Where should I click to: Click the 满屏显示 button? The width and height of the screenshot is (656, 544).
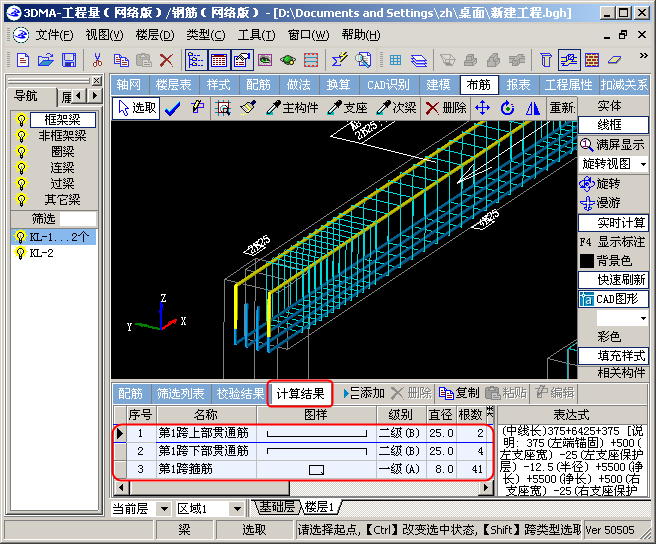[x=613, y=145]
